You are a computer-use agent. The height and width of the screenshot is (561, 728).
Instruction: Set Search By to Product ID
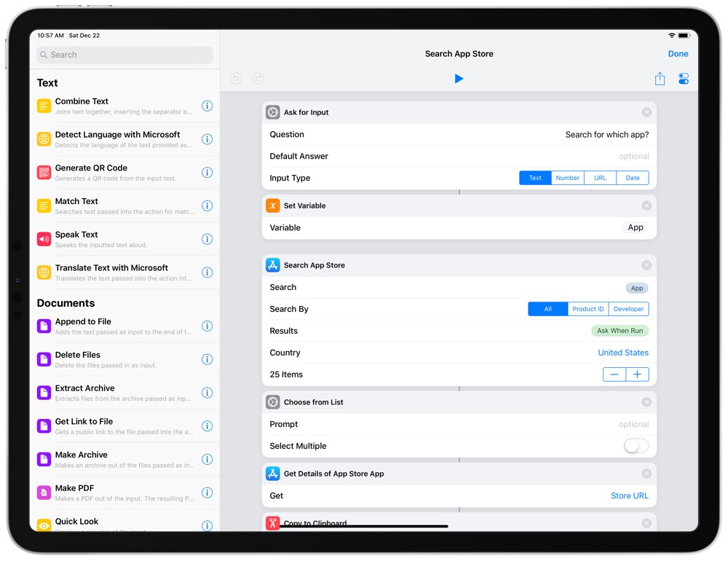(x=587, y=309)
